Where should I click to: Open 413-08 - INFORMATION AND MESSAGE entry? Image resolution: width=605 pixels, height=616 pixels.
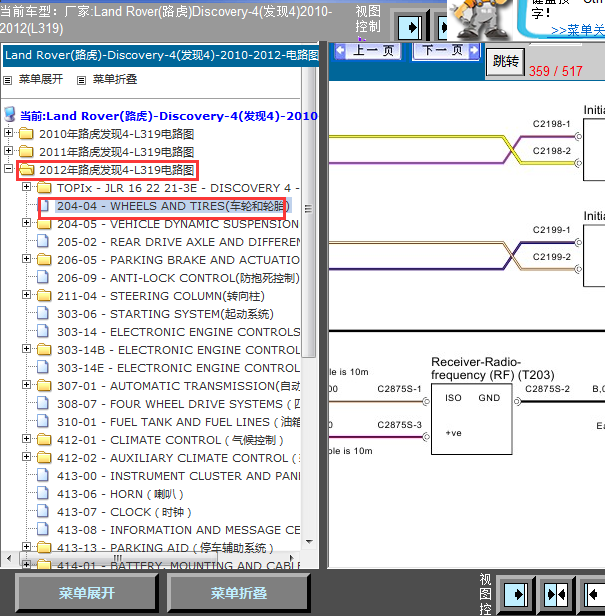179,530
